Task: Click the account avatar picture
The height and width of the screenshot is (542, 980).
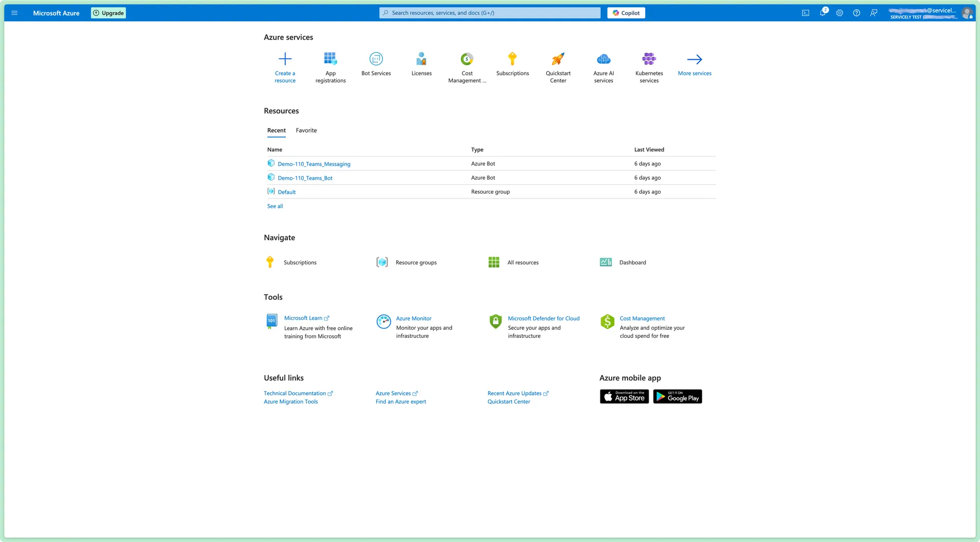Action: point(967,13)
